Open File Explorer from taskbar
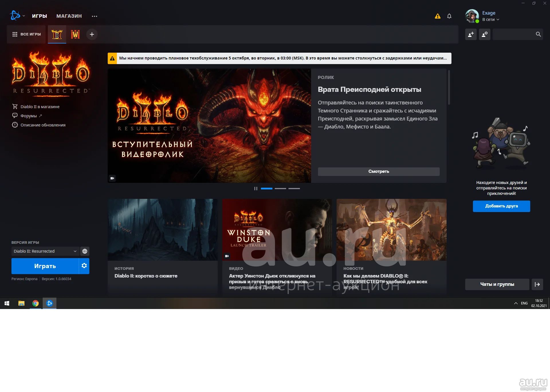This screenshot has width=550, height=392. (21, 303)
